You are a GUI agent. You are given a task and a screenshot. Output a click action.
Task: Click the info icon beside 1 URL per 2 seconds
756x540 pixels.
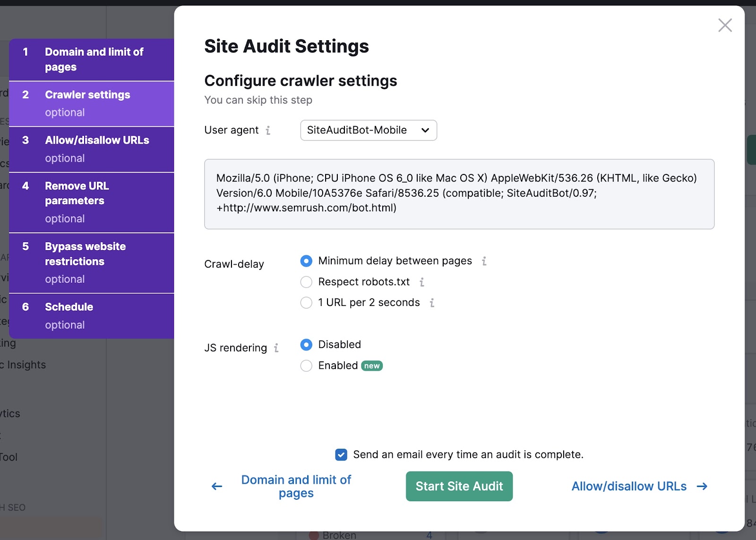(x=431, y=303)
